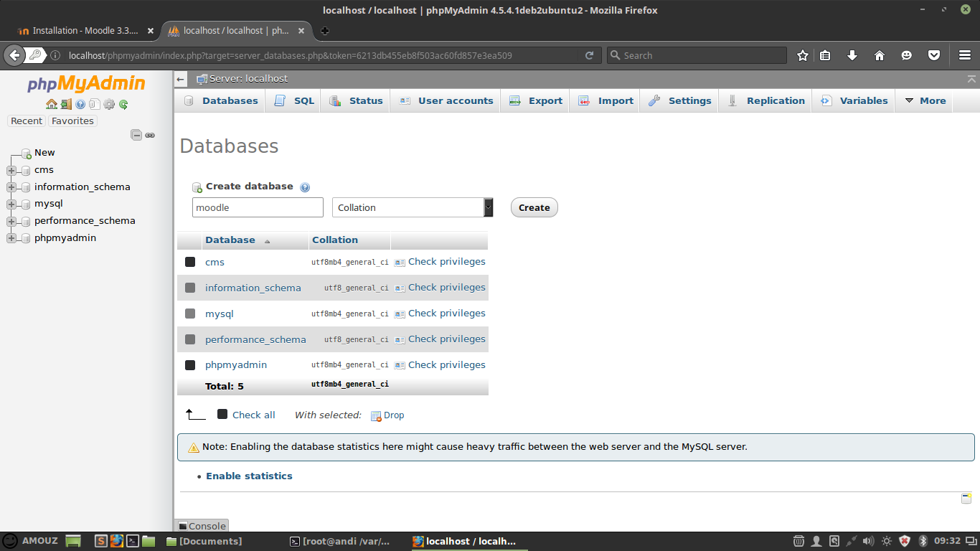980x551 pixels.
Task: Open a new Firefox tab with plus icon
Action: click(325, 31)
